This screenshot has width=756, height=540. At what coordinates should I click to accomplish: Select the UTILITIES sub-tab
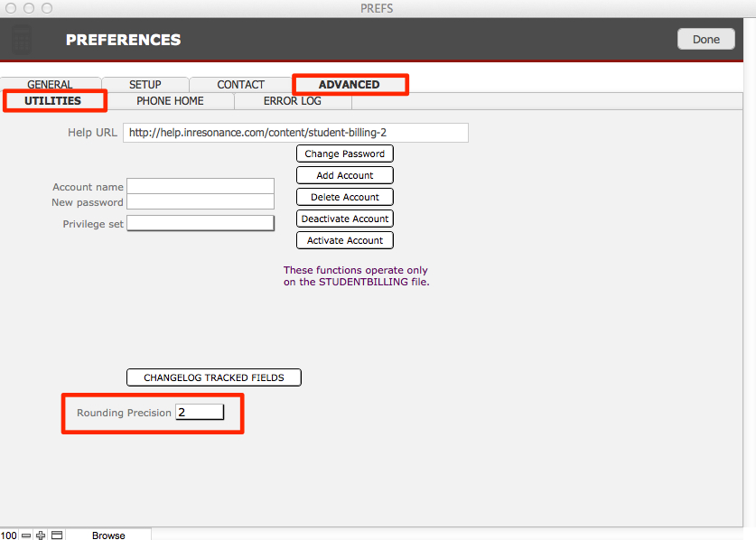pyautogui.click(x=52, y=101)
